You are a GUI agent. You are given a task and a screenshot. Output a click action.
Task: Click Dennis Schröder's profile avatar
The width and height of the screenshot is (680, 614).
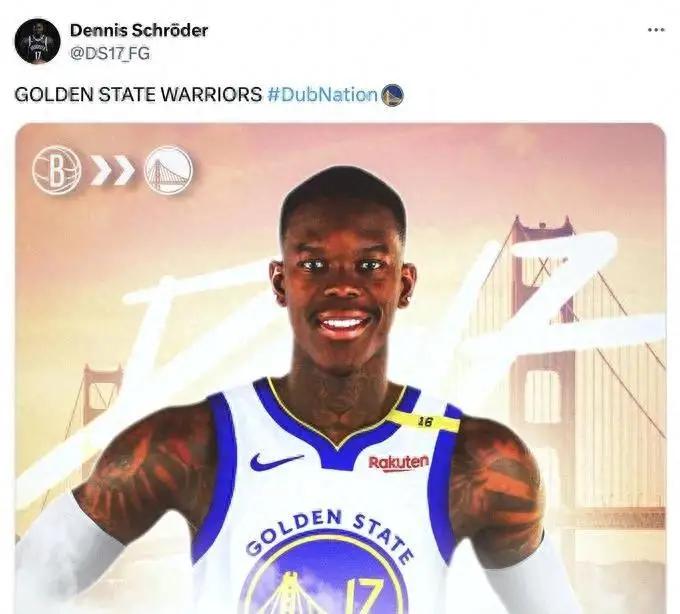pos(37,41)
